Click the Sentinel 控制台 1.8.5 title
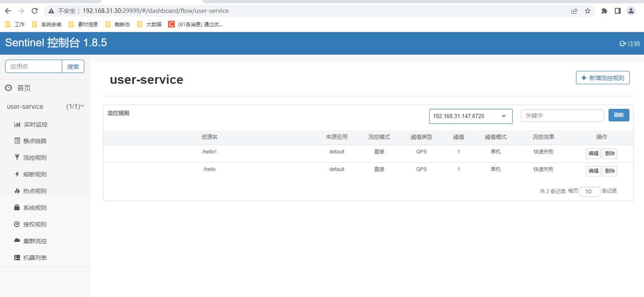 pyautogui.click(x=56, y=43)
